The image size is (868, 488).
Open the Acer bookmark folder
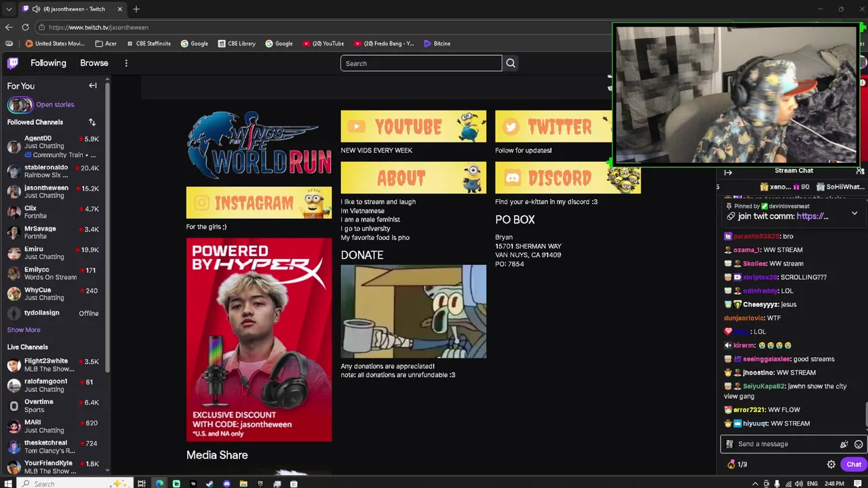click(106, 43)
